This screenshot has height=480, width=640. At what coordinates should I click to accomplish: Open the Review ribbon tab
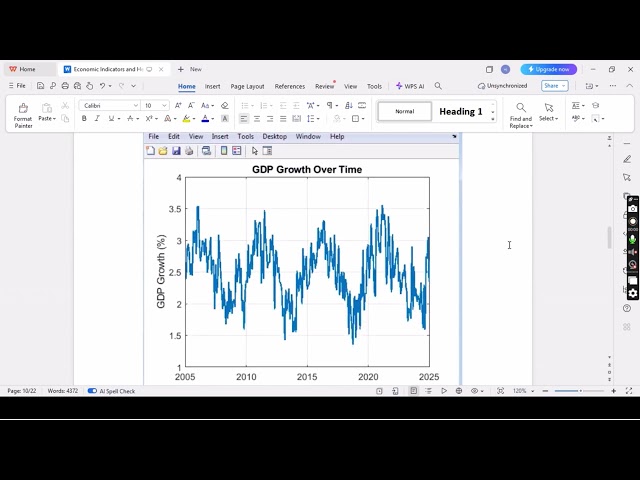324,87
